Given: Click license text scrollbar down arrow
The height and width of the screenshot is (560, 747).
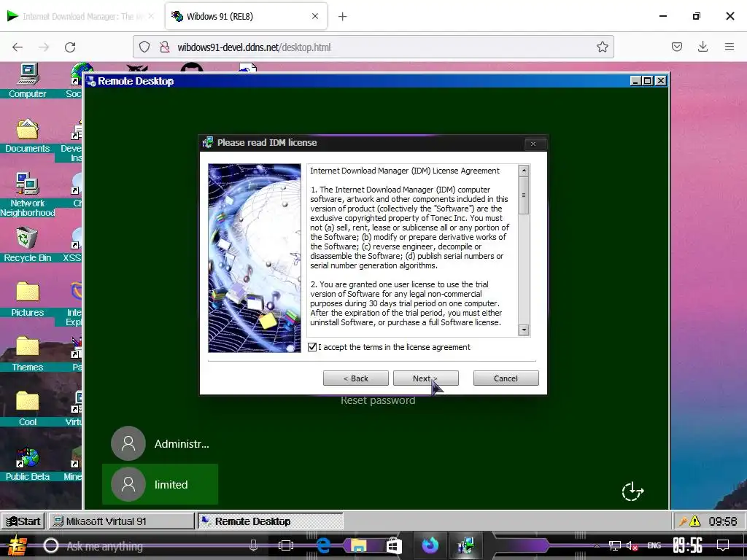Looking at the screenshot, I should pyautogui.click(x=524, y=330).
